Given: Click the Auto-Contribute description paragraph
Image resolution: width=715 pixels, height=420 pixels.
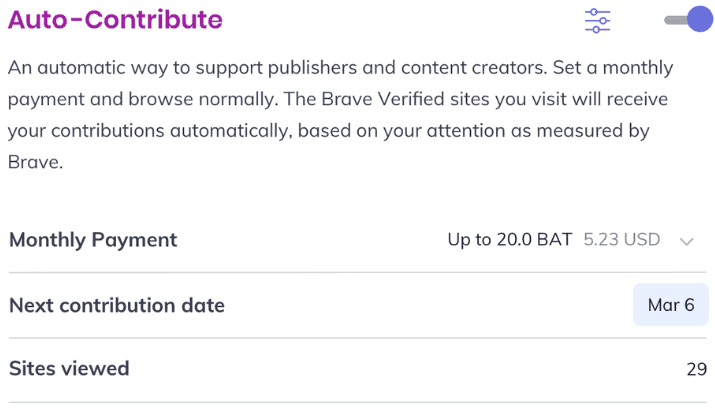Looking at the screenshot, I should (x=341, y=114).
